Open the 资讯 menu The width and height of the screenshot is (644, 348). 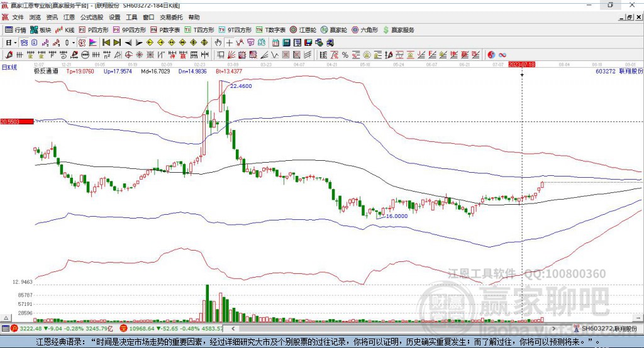[x=52, y=17]
